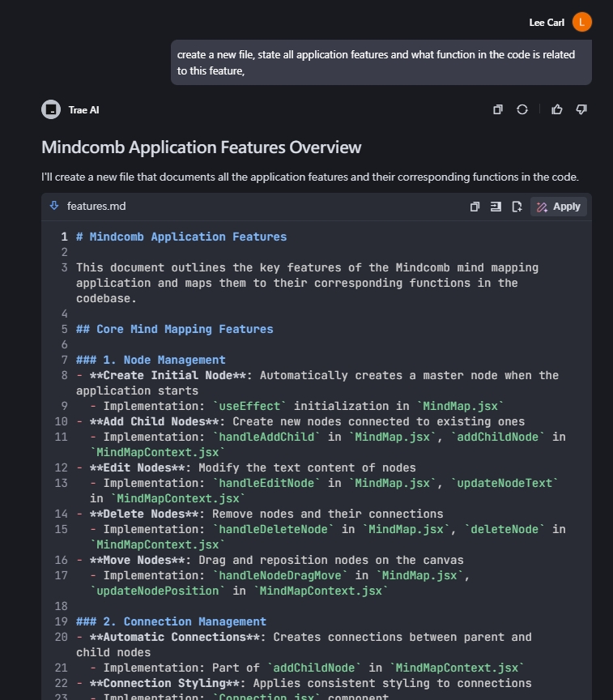Click the Trae AI avatar icon
613x700 pixels.
pyautogui.click(x=51, y=109)
